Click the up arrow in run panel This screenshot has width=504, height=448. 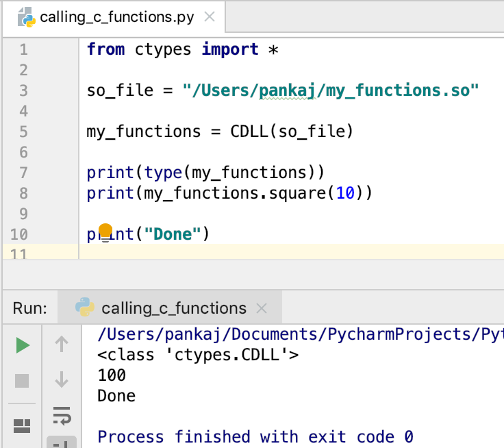click(62, 344)
